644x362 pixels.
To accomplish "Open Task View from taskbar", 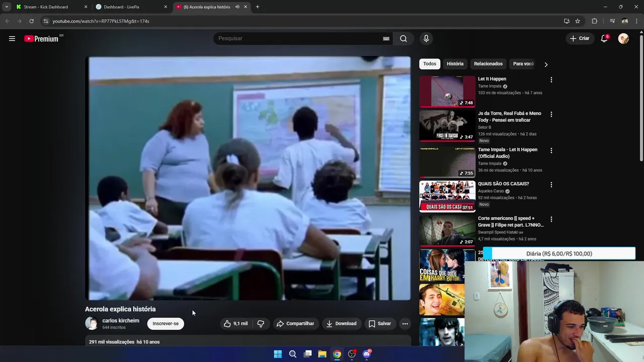I will [x=307, y=354].
